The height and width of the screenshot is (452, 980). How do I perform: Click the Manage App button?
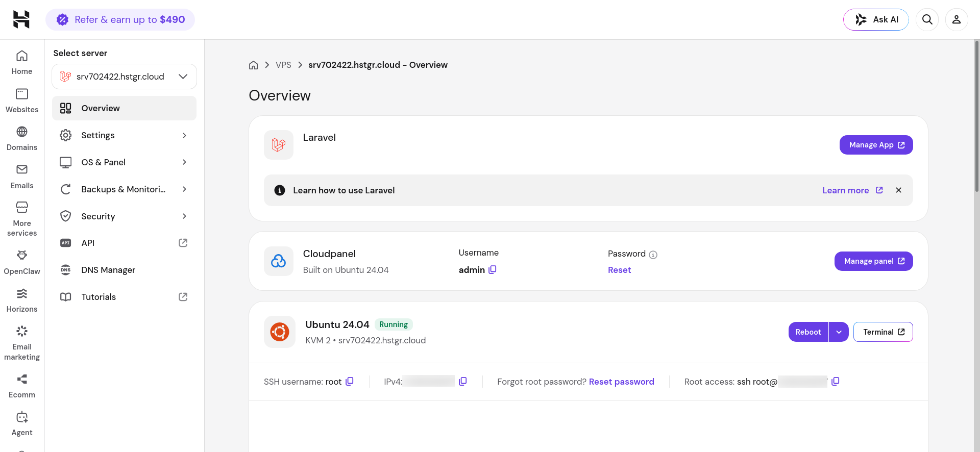876,145
